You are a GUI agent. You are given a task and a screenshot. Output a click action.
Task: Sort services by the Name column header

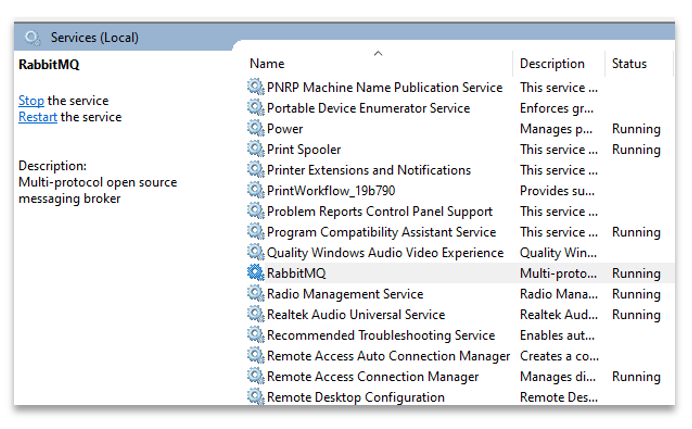[267, 64]
